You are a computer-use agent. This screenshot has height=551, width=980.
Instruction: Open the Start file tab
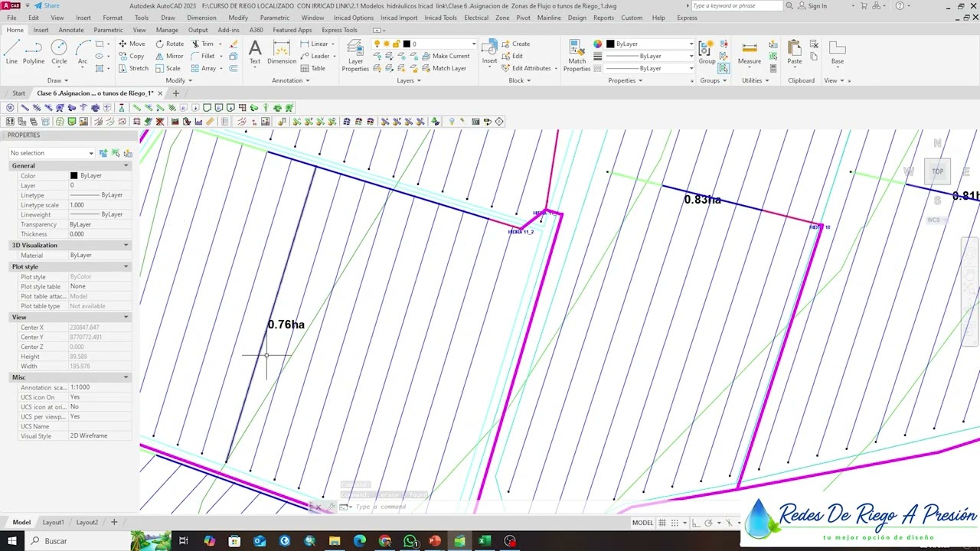(x=18, y=93)
